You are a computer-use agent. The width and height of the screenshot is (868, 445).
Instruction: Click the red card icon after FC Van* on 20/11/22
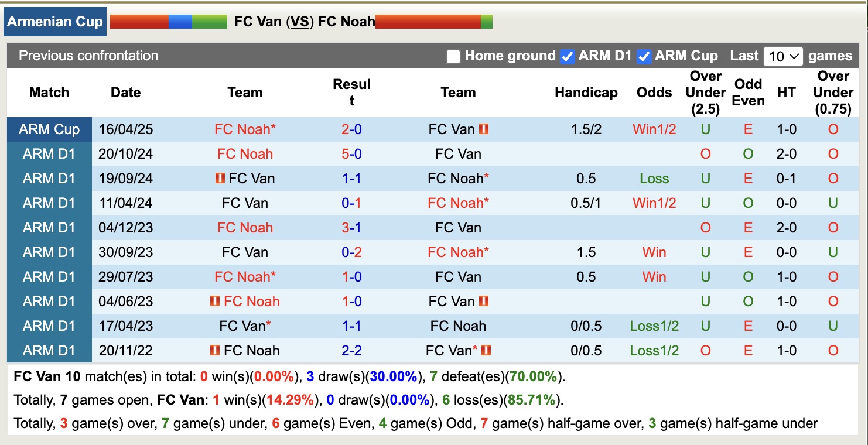(x=486, y=350)
